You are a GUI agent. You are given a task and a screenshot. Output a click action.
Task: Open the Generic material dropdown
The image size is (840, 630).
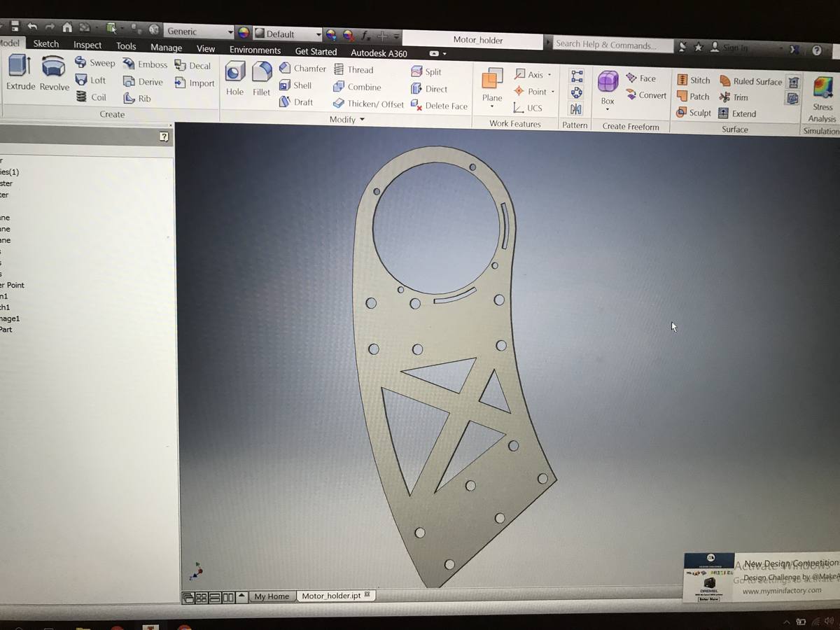pyautogui.click(x=199, y=31)
